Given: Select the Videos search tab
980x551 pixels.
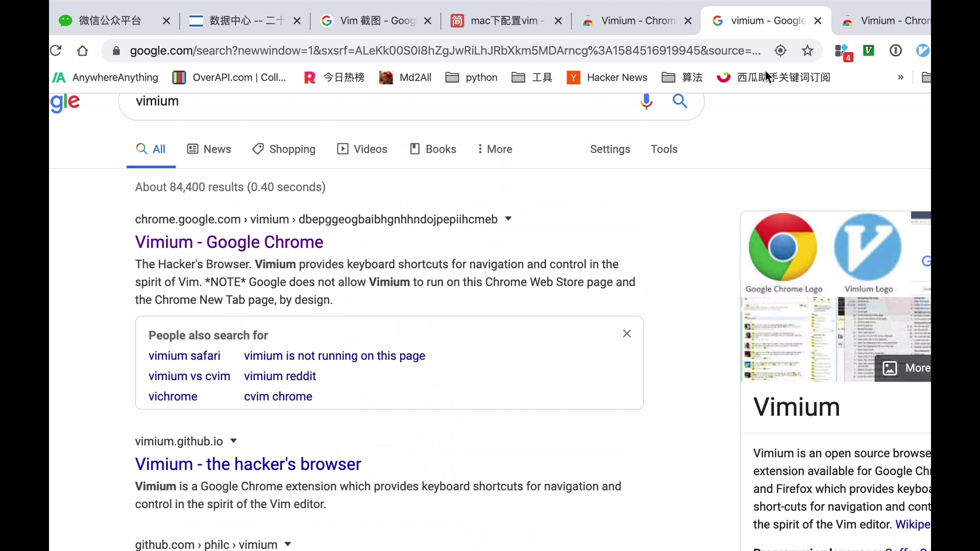Looking at the screenshot, I should (x=362, y=148).
